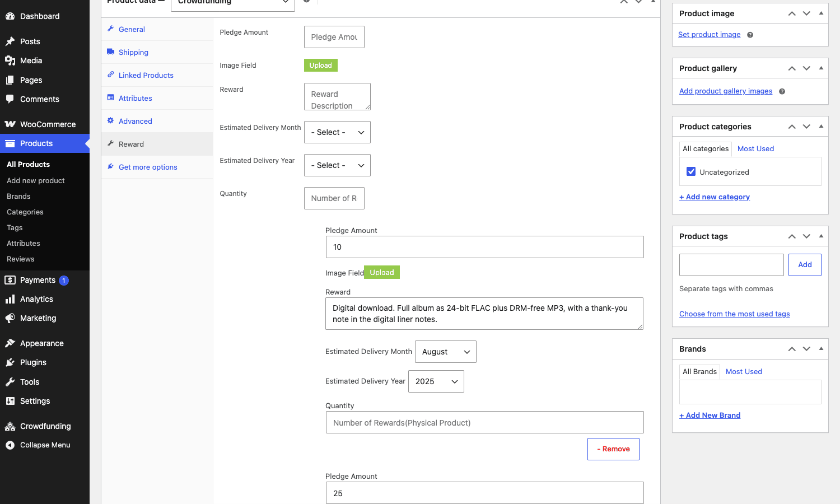Viewport: 840px width, 504px height.
Task: Open the Dashboard icon in the sidebar
Action: coord(10,16)
